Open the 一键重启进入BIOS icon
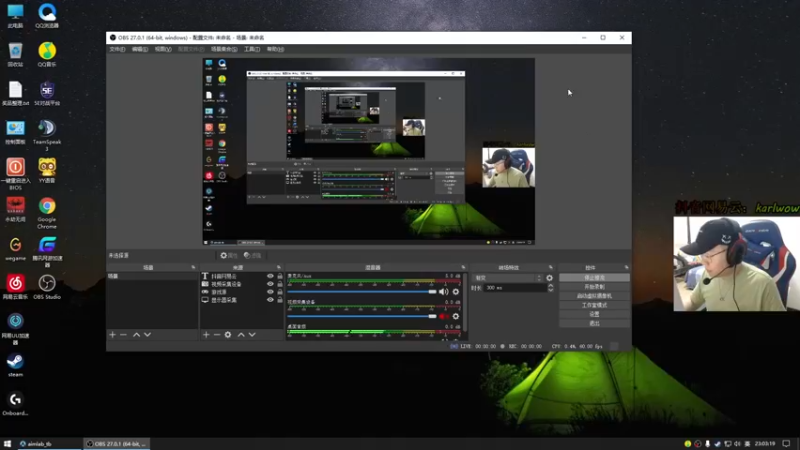 pyautogui.click(x=15, y=174)
